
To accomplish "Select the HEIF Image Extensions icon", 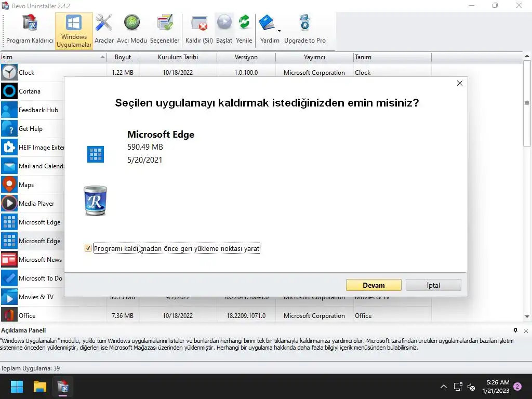I will click(x=9, y=147).
